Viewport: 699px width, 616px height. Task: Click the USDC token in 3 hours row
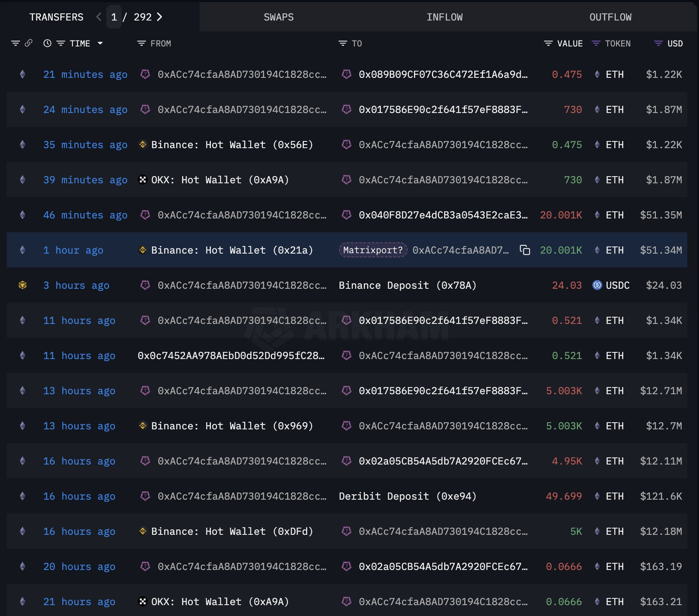click(617, 285)
